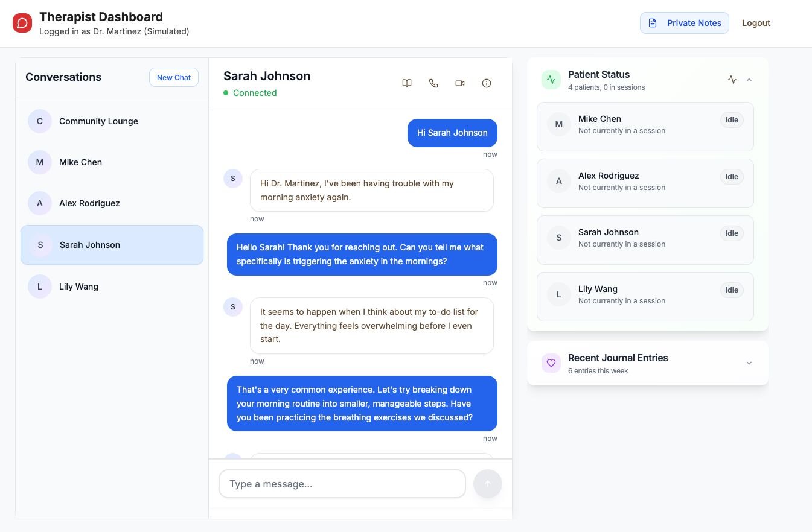Click the red chat logo icon
The image size is (812, 532).
22,23
